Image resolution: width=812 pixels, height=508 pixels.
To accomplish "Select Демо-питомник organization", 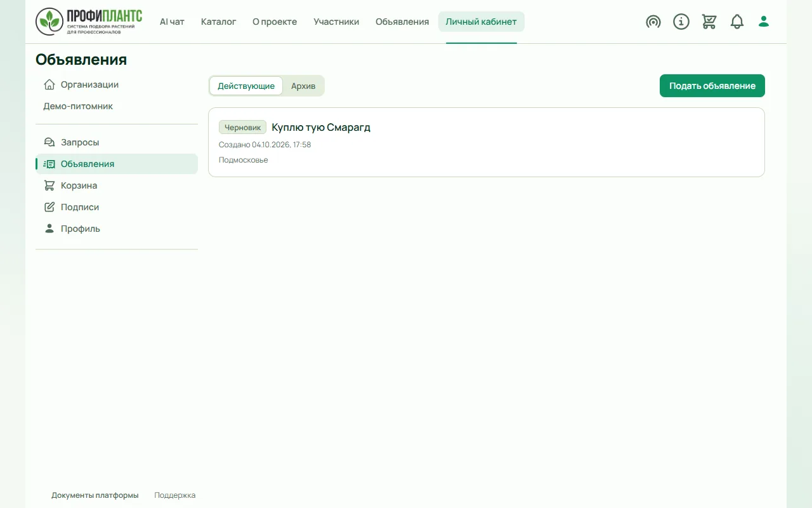I will point(78,106).
